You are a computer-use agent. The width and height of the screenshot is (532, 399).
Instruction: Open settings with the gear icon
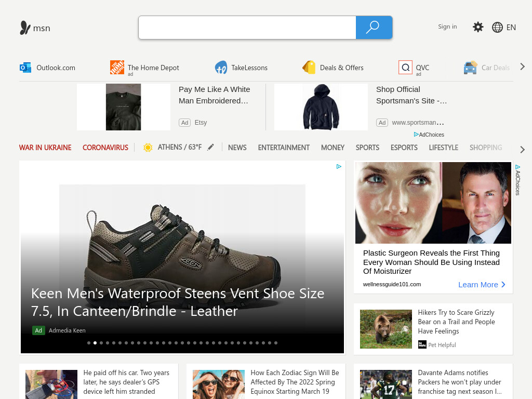[478, 27]
